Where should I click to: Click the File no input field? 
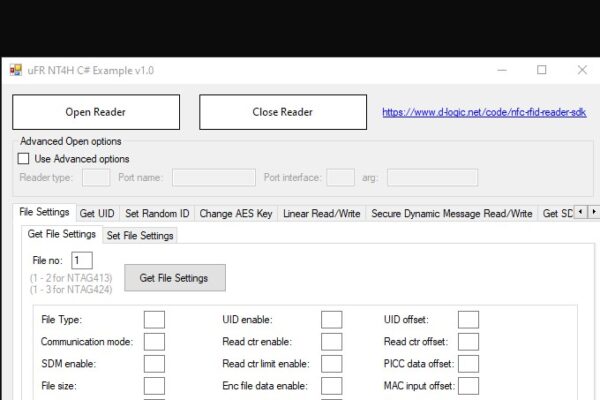[x=82, y=261]
